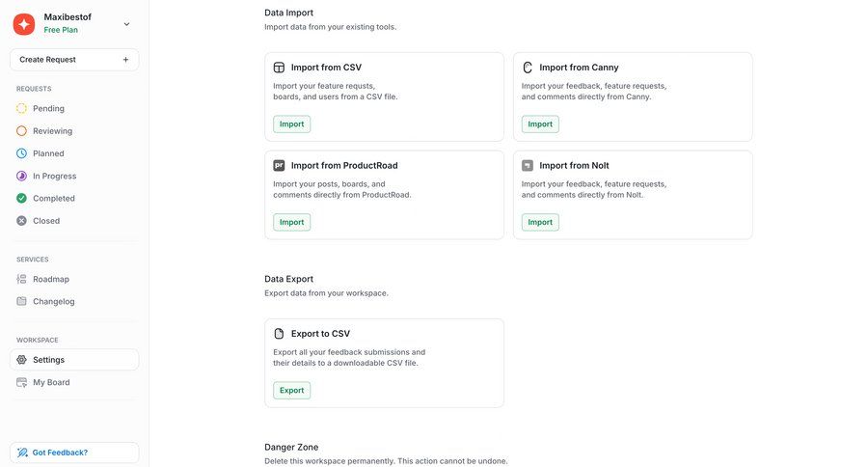Click Import under Import from Nolt
The image size is (868, 467).
[540, 222]
